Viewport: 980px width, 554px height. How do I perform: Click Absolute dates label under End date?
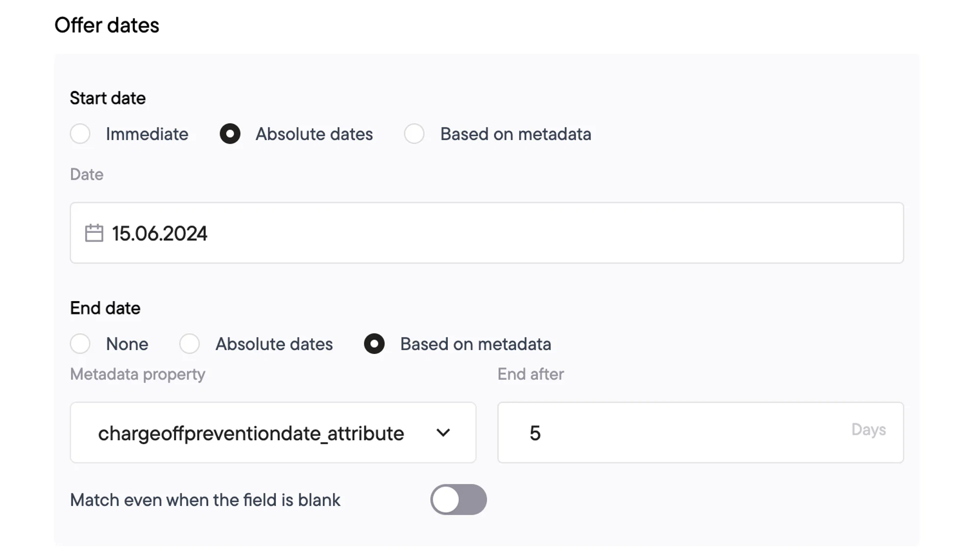click(x=274, y=344)
